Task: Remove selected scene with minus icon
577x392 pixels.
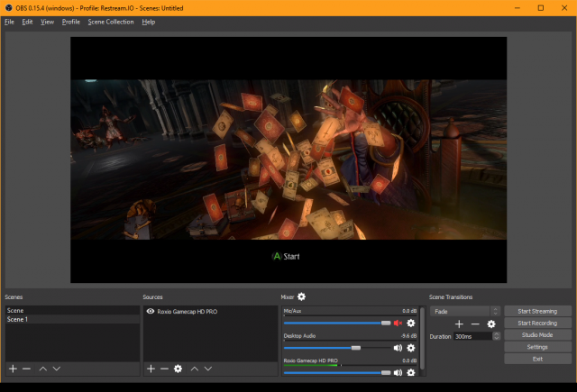Action: pos(26,369)
